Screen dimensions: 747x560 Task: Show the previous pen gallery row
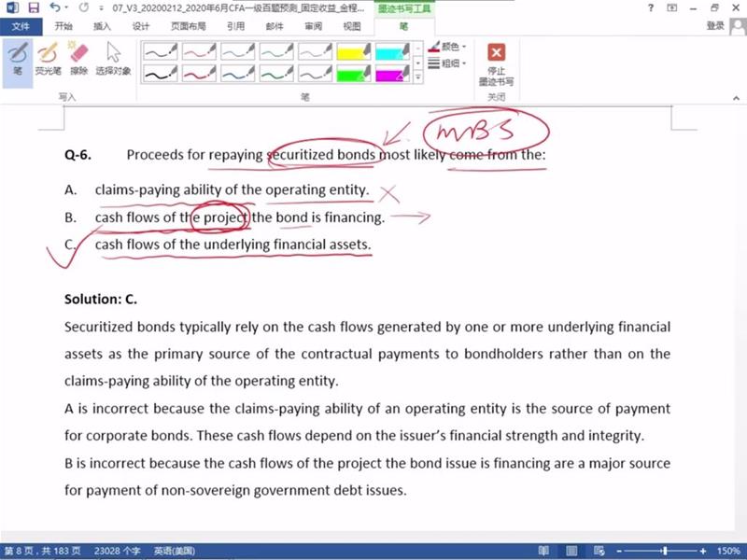click(x=417, y=49)
